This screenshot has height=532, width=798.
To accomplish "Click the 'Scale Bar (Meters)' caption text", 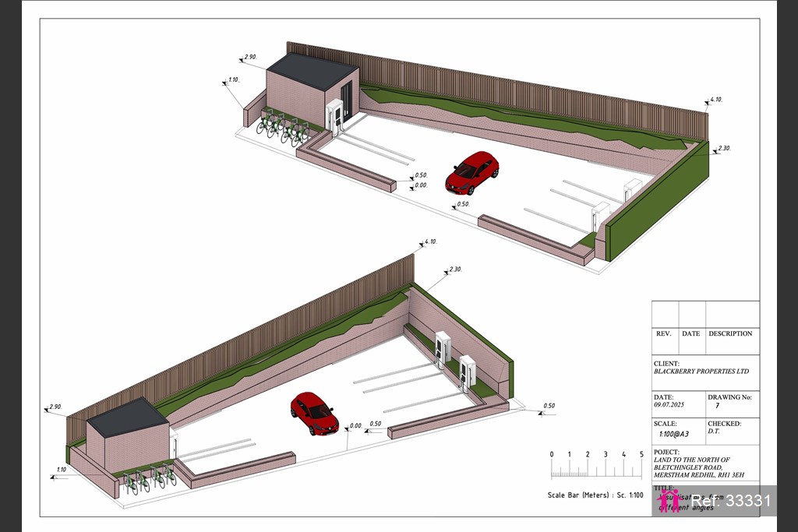I will pos(595,495).
